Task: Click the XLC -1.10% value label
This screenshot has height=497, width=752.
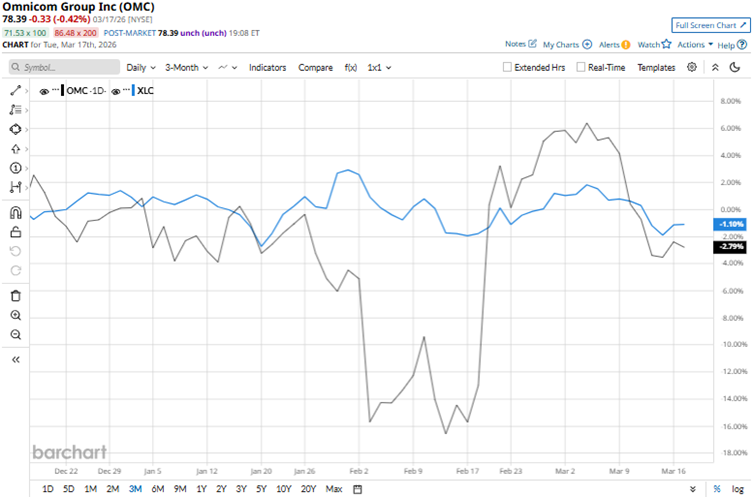Action: click(729, 224)
